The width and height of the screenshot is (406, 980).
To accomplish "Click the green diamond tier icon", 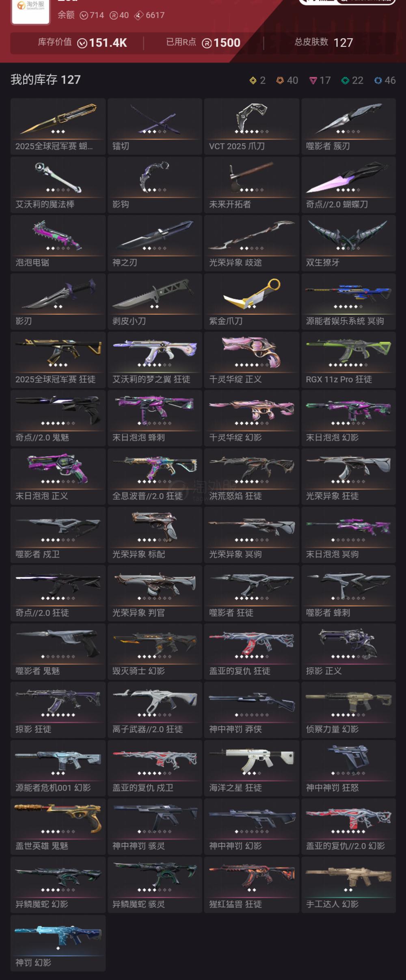I will (x=345, y=80).
